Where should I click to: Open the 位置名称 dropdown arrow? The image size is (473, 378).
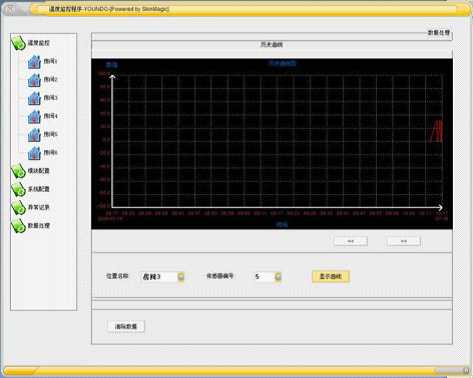pyautogui.click(x=181, y=277)
